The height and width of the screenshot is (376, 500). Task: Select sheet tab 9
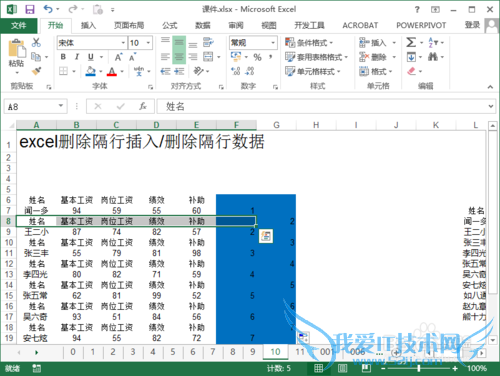(x=253, y=352)
